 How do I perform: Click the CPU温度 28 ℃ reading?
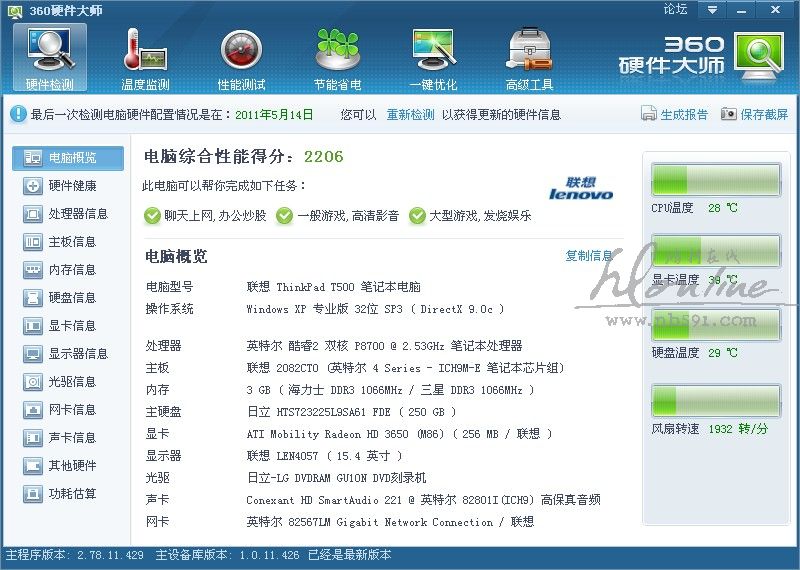coord(722,208)
